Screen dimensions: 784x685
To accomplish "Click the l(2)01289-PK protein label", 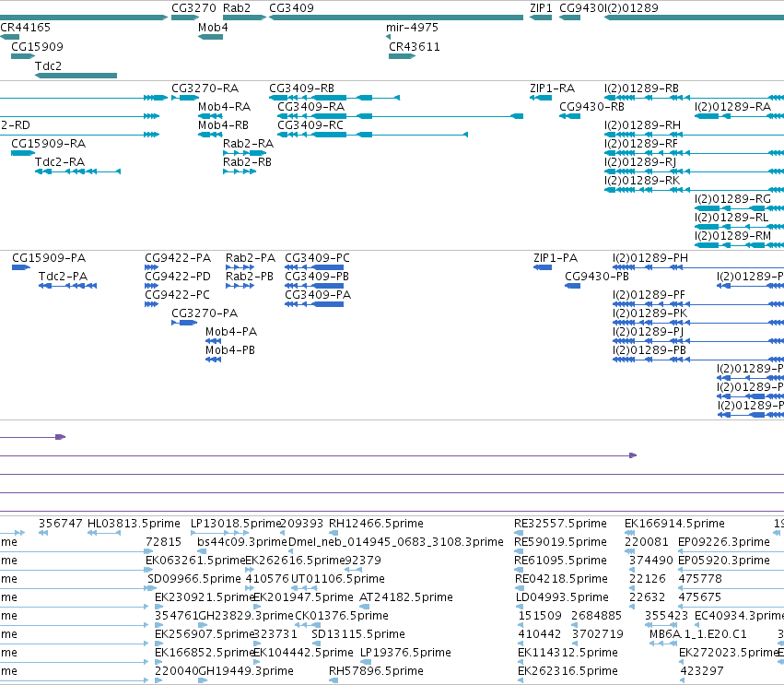I will click(x=650, y=313).
